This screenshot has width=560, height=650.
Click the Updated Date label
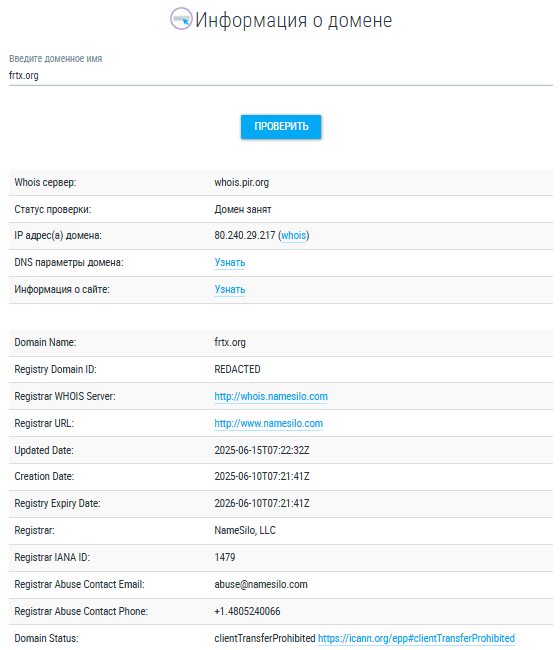(44, 450)
